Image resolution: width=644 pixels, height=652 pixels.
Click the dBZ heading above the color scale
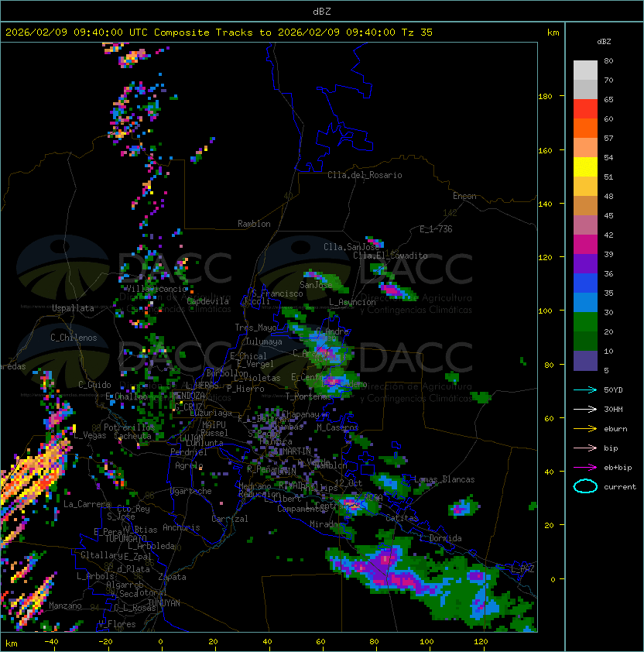604,42
